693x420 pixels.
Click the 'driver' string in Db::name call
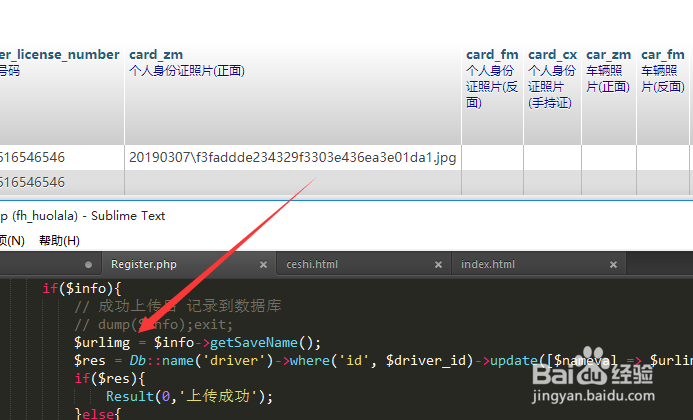click(234, 360)
